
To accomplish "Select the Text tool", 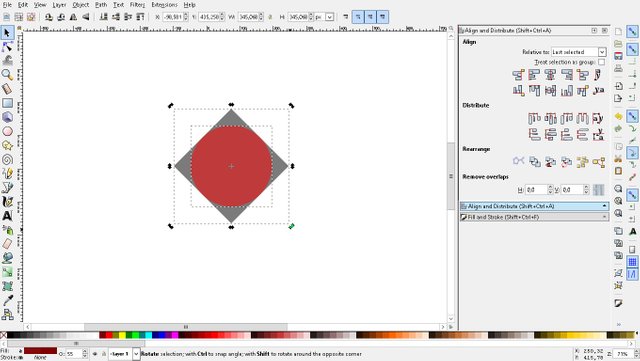I will point(7,216).
